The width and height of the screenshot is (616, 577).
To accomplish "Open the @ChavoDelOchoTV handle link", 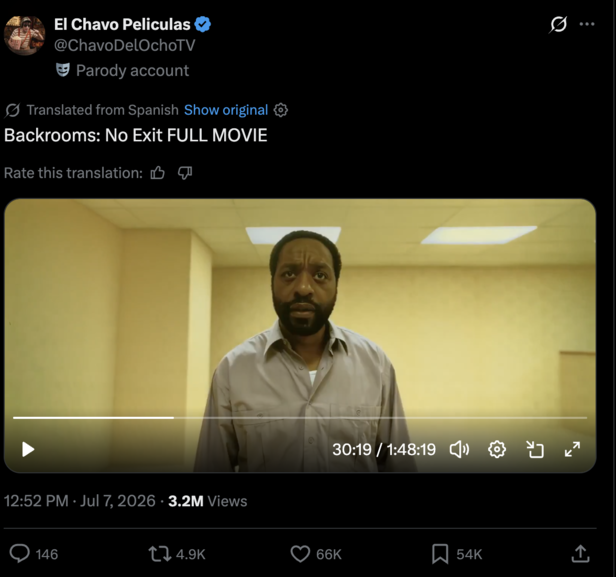I will pyautogui.click(x=125, y=46).
